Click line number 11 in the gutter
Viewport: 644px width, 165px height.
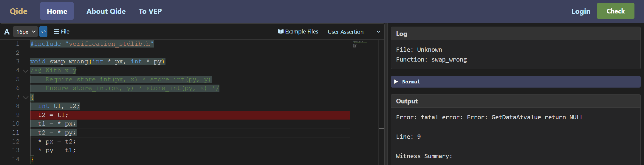coord(16,132)
